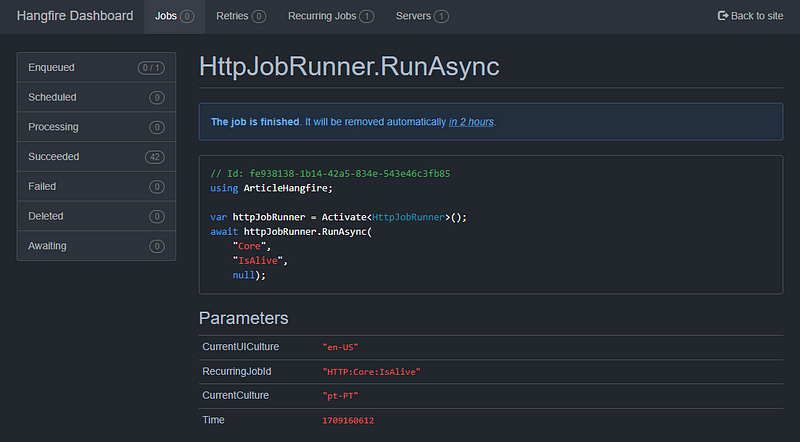800x442 pixels.
Task: Click the null argument in code
Action: click(x=243, y=275)
